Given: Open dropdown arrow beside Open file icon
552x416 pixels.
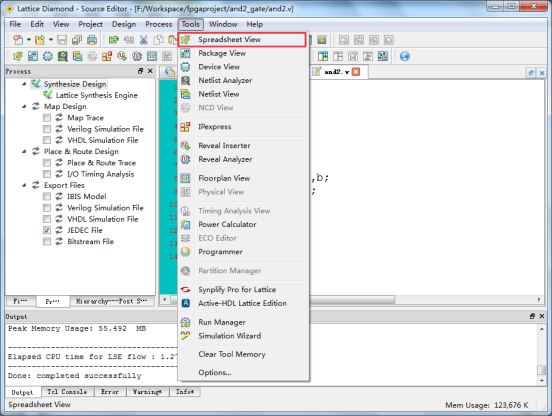Looking at the screenshot, I should (x=51, y=40).
